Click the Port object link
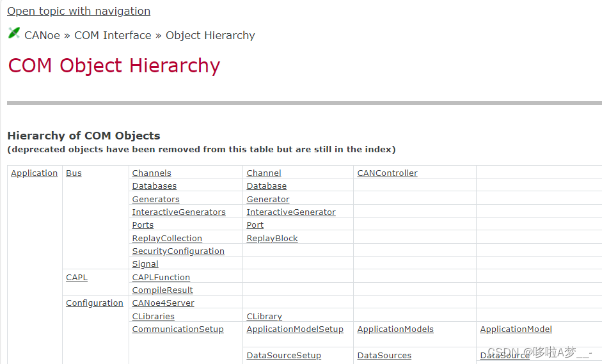Image resolution: width=602 pixels, height=364 pixels. pyautogui.click(x=255, y=225)
